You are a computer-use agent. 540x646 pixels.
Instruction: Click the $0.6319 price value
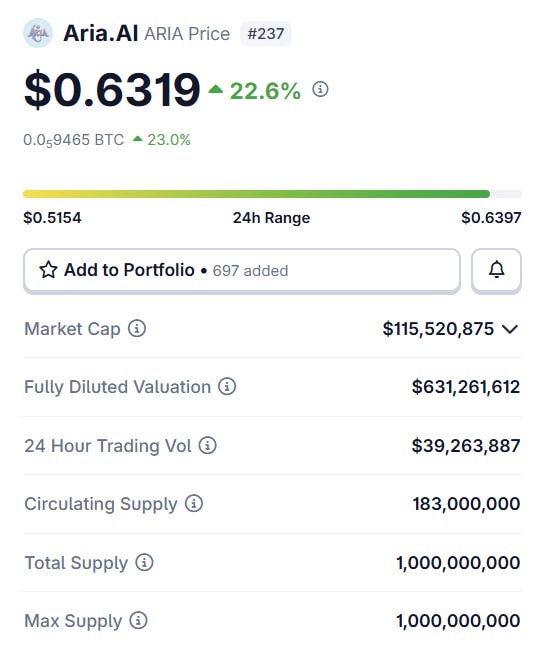112,89
